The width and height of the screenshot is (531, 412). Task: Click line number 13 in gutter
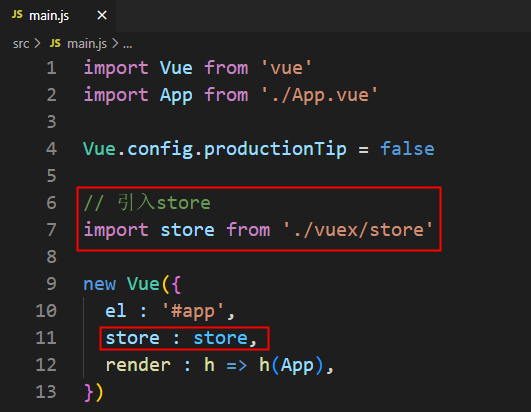[x=46, y=392]
